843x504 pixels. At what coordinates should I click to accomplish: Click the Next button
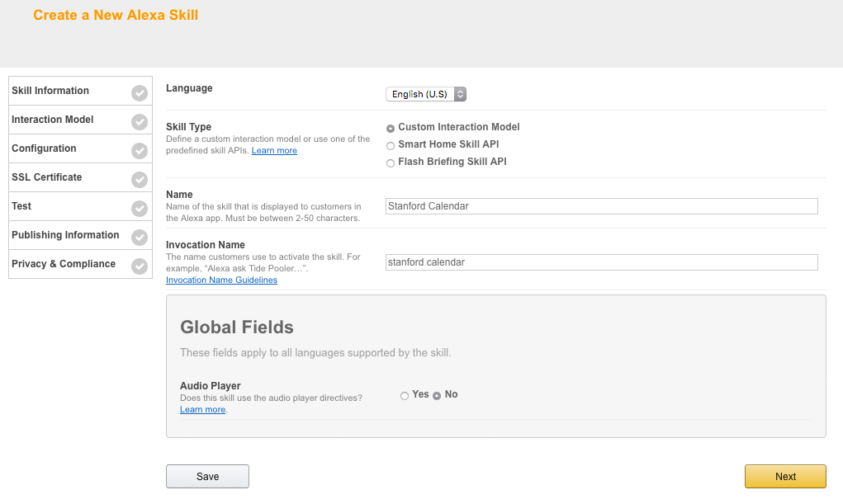click(784, 477)
